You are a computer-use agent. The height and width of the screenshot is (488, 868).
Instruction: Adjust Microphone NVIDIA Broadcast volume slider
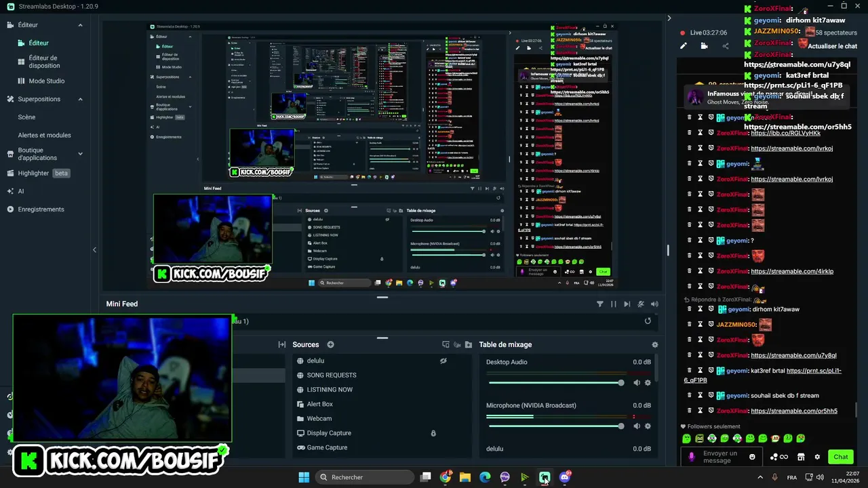pyautogui.click(x=555, y=426)
